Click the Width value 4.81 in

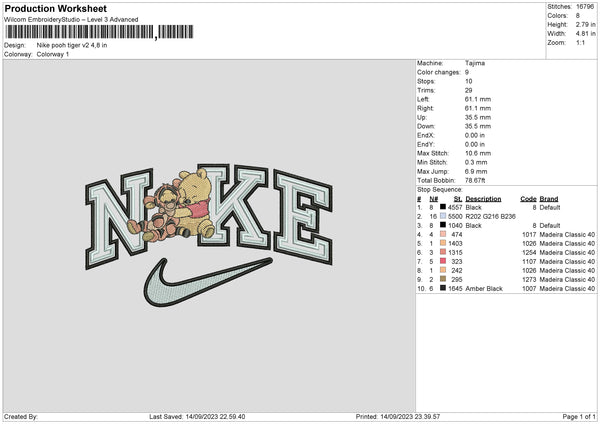585,34
